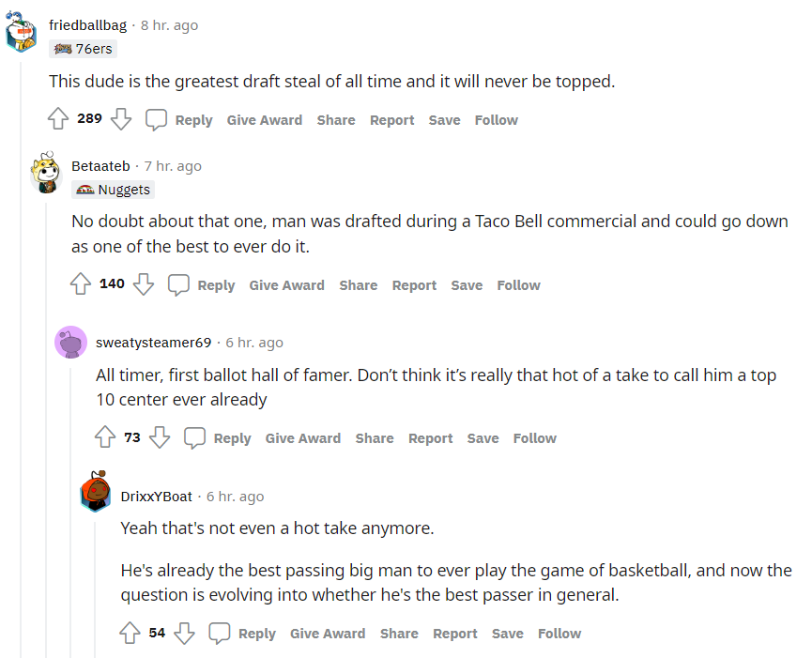Screen dimensions: 812x658
Task: Downvote DrixxYBoat's comment
Action: [184, 634]
